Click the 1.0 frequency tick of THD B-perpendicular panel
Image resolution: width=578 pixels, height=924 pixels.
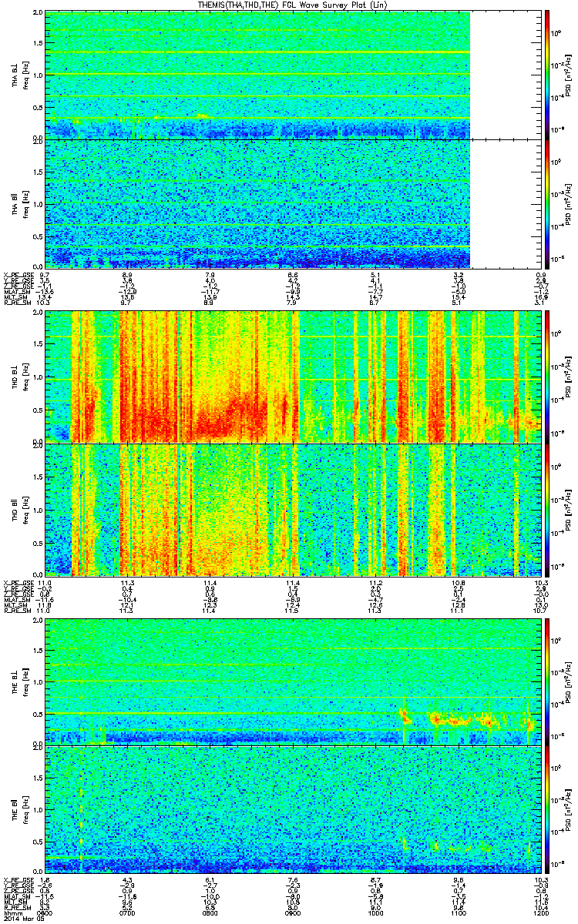pos(39,378)
